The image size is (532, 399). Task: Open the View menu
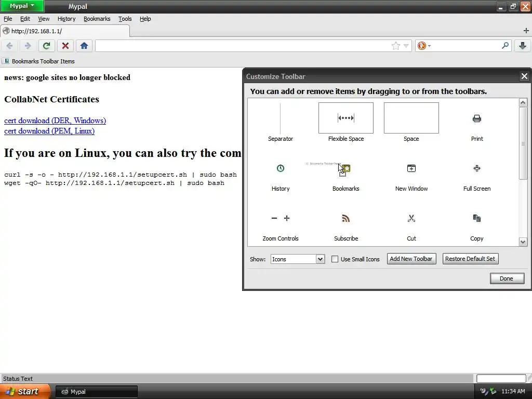pyautogui.click(x=44, y=19)
